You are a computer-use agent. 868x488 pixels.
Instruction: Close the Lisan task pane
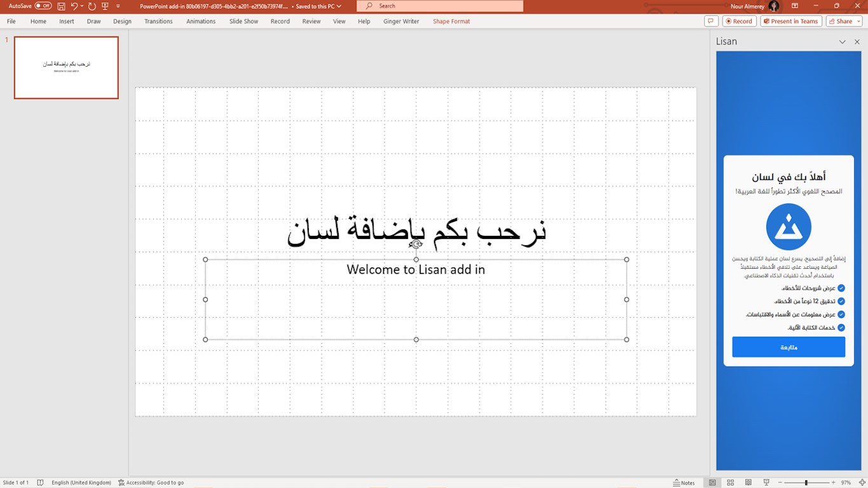[x=857, y=42]
